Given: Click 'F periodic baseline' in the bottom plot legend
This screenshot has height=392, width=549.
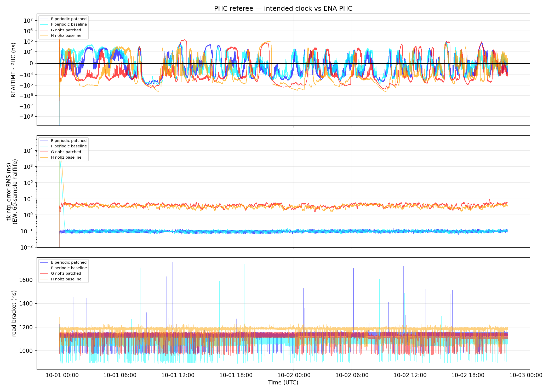Looking at the screenshot, I should (x=69, y=268).
